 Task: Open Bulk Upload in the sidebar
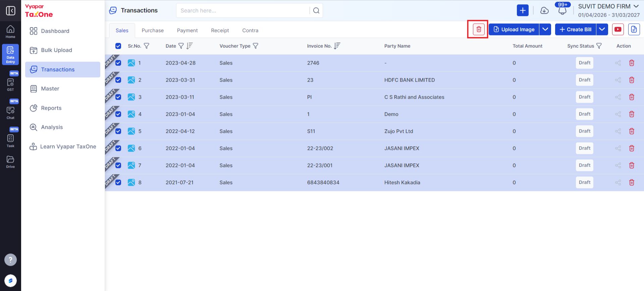tap(63, 50)
